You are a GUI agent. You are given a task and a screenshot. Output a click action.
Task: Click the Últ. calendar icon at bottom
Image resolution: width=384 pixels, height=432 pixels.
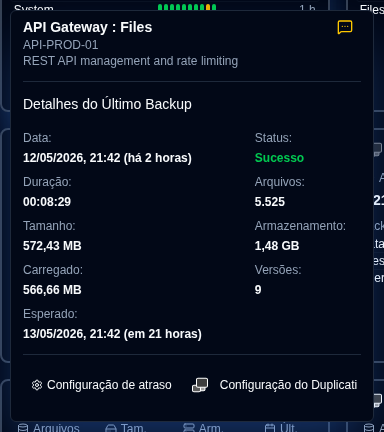(270, 428)
